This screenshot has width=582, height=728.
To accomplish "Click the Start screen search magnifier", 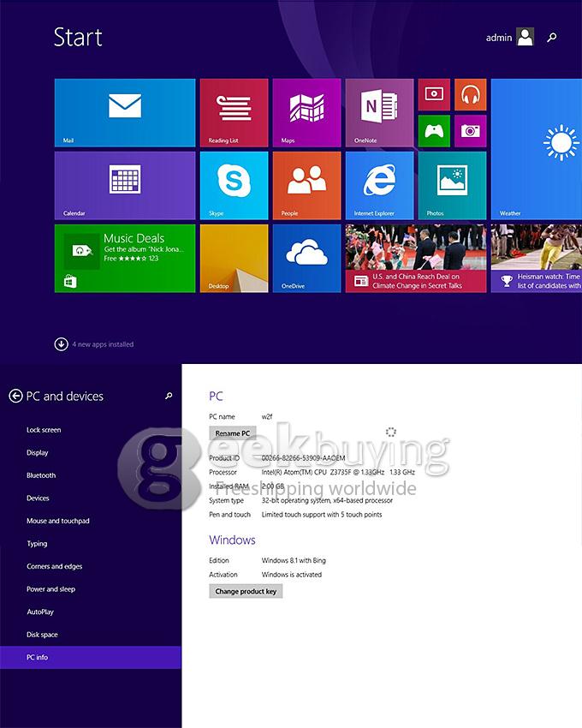I will point(551,38).
